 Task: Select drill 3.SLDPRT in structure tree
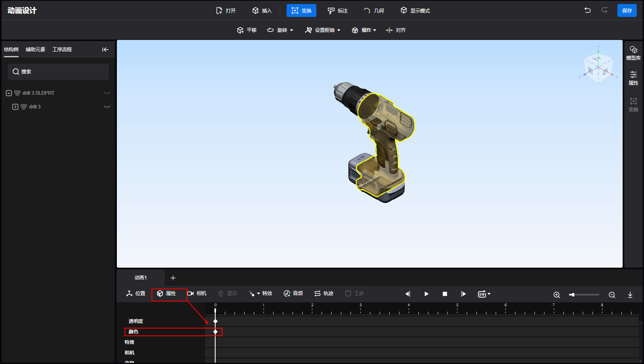pos(38,93)
